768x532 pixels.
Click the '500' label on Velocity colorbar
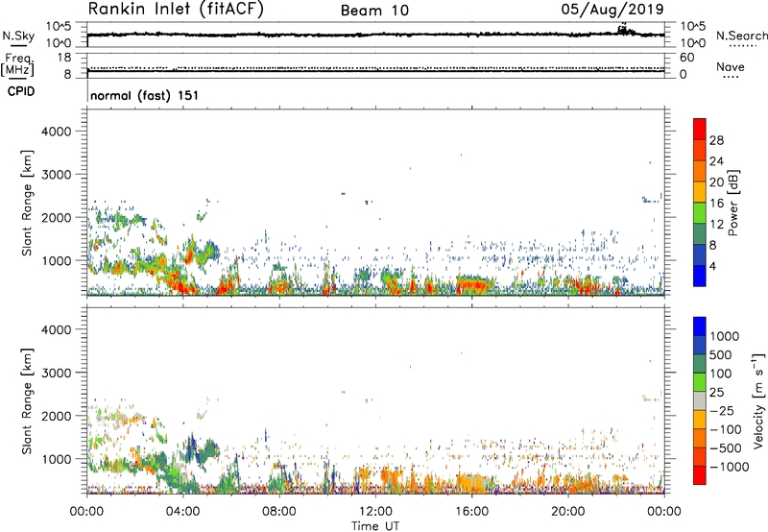[721, 355]
